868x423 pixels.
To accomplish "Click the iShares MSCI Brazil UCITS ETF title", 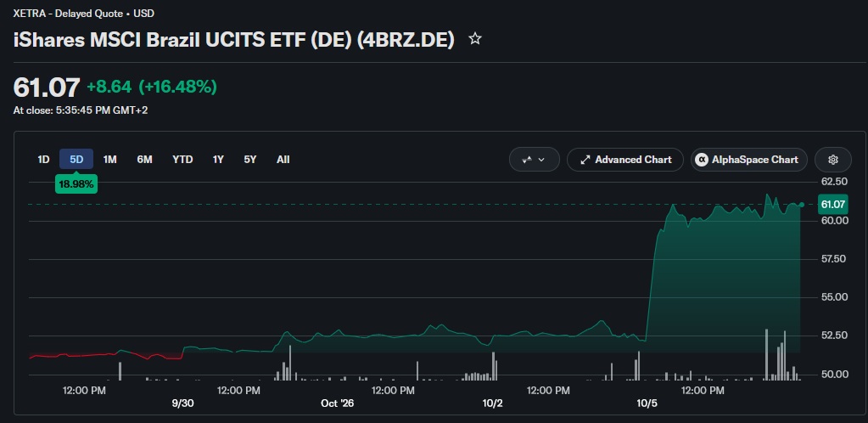I will click(x=233, y=39).
